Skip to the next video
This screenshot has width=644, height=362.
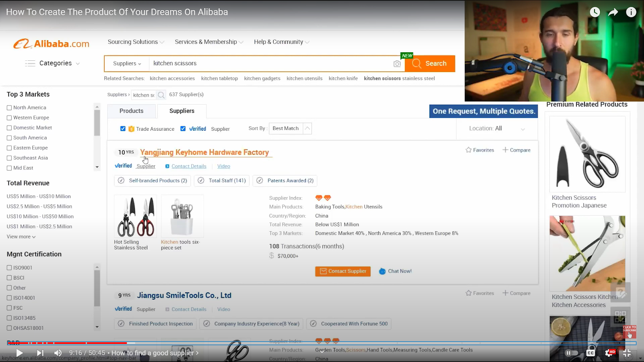click(x=40, y=353)
